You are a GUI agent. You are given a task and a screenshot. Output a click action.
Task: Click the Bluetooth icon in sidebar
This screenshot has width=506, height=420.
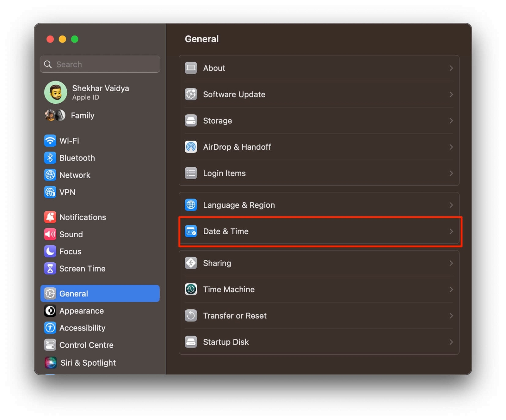50,158
